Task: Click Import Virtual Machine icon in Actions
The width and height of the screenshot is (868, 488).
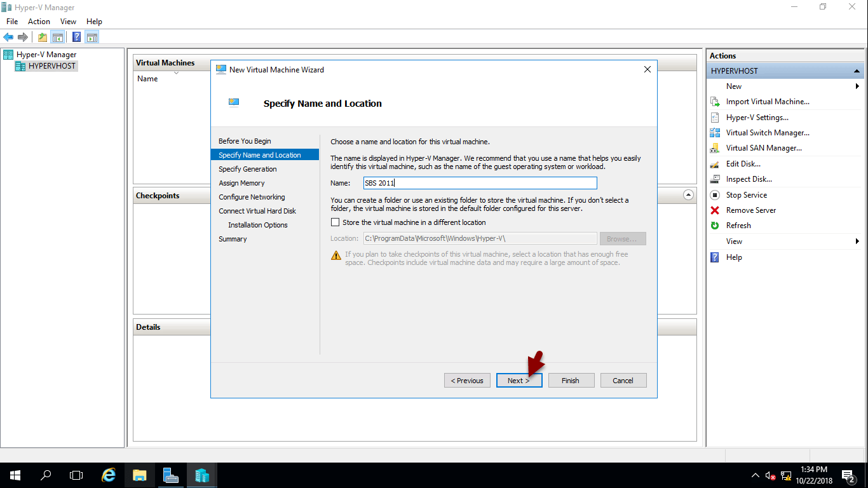Action: click(715, 102)
